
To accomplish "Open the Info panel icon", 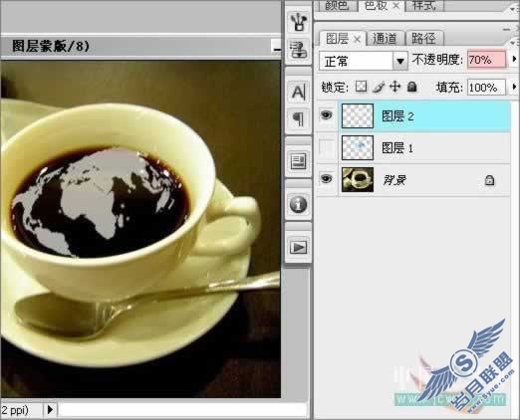I will tap(299, 204).
